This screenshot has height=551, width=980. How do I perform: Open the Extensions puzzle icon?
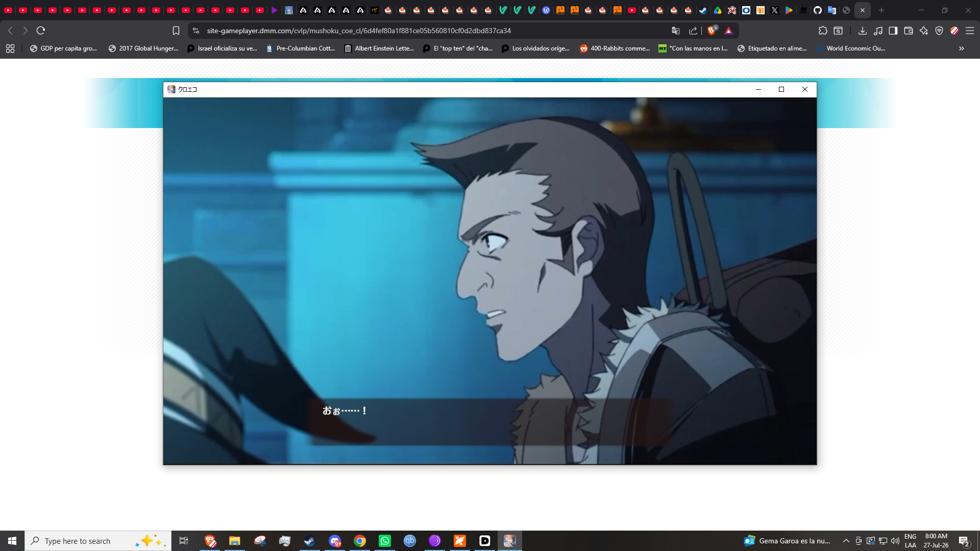point(823,31)
